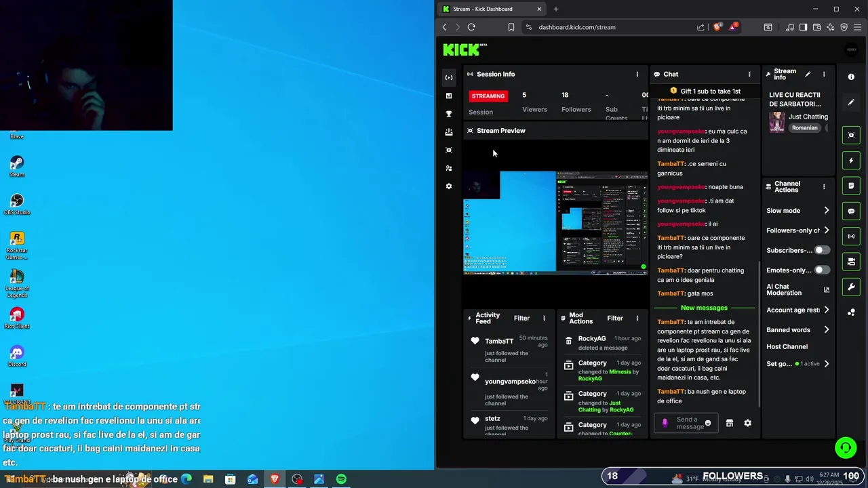Viewport: 868px width, 488px height.
Task: Reload the Kick dashboard page
Action: point(471,27)
